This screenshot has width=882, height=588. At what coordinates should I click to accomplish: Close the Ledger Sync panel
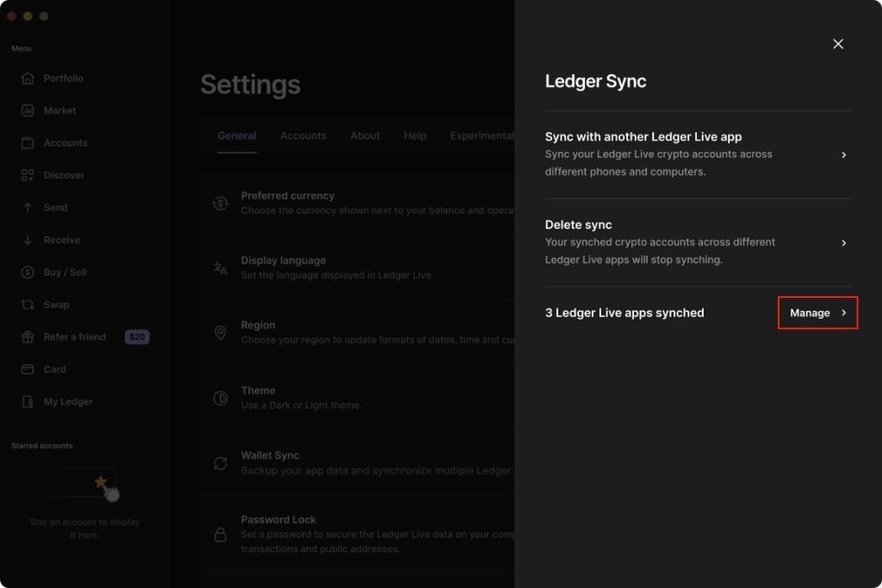838,44
